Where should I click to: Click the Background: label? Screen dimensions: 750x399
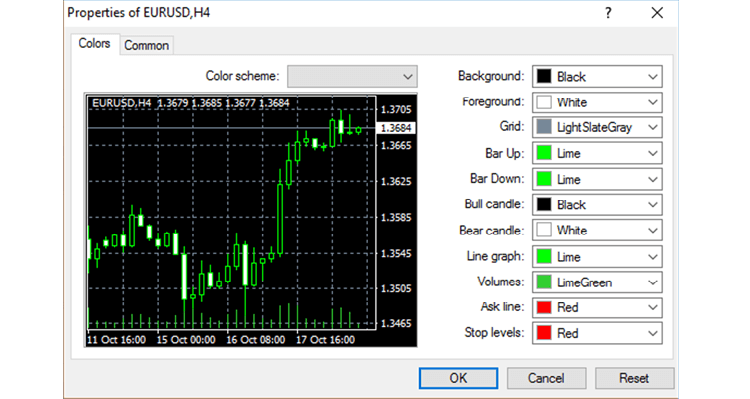point(491,76)
